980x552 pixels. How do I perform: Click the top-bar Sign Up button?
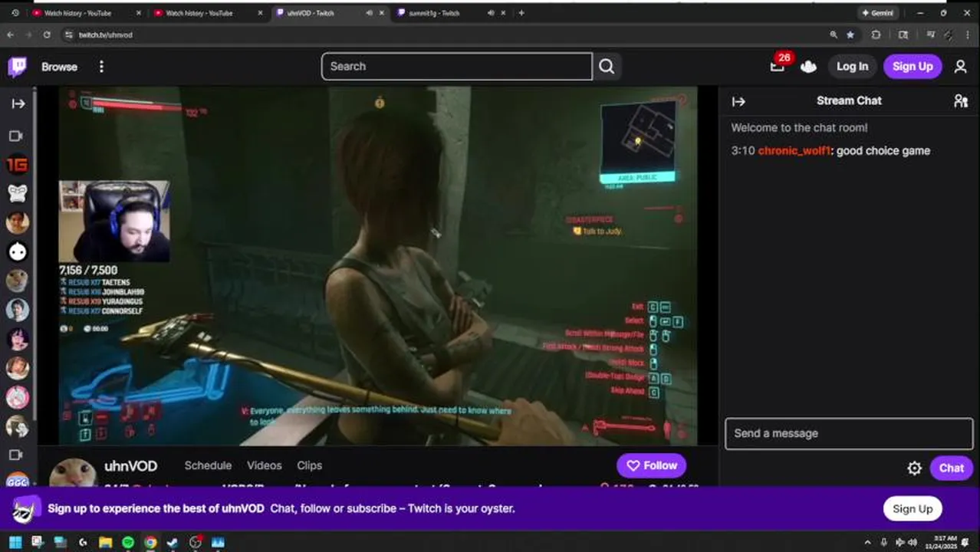[x=913, y=66]
